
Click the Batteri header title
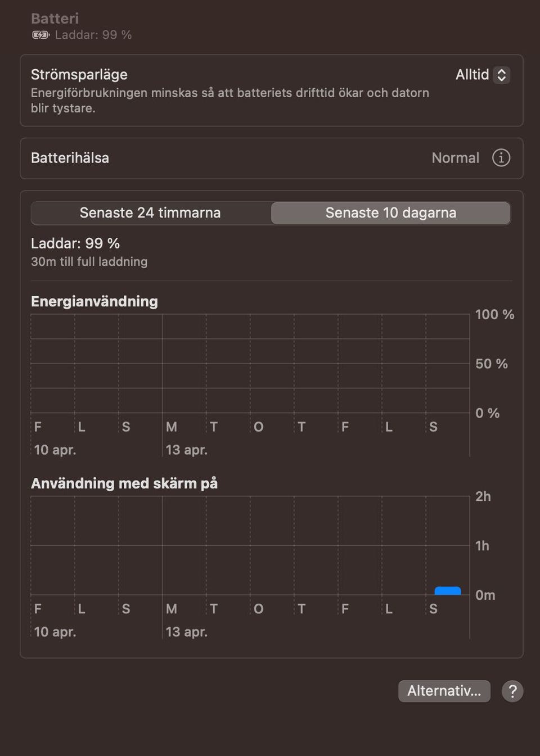click(x=55, y=19)
